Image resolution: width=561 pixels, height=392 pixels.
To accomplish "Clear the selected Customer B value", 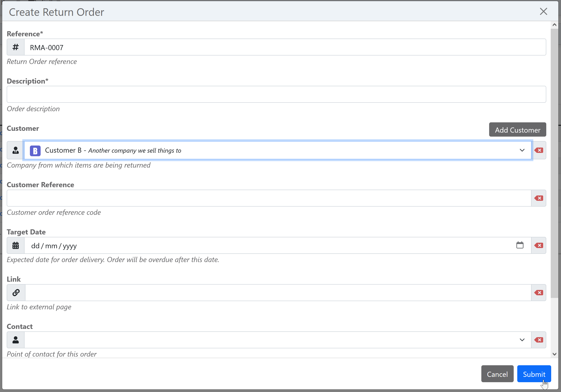I will pyautogui.click(x=539, y=150).
